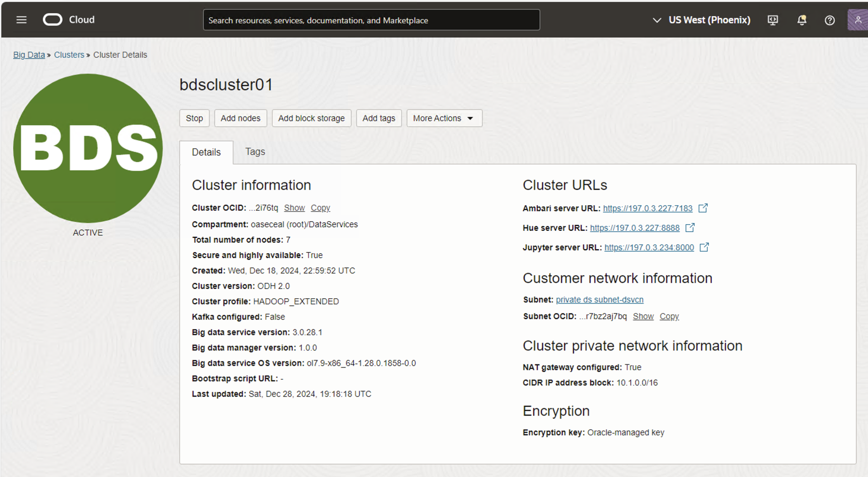This screenshot has height=477, width=868.
Task: Expand the More Actions dropdown
Action: tap(444, 118)
